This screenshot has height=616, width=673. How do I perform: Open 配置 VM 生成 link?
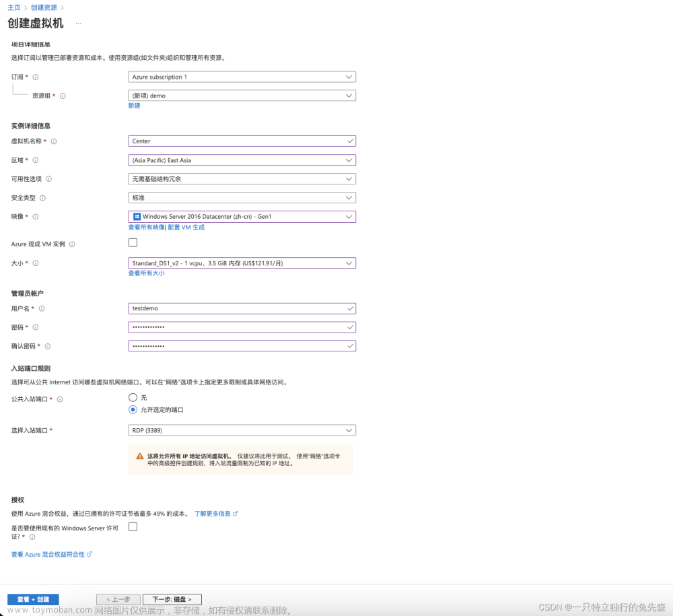coord(186,228)
